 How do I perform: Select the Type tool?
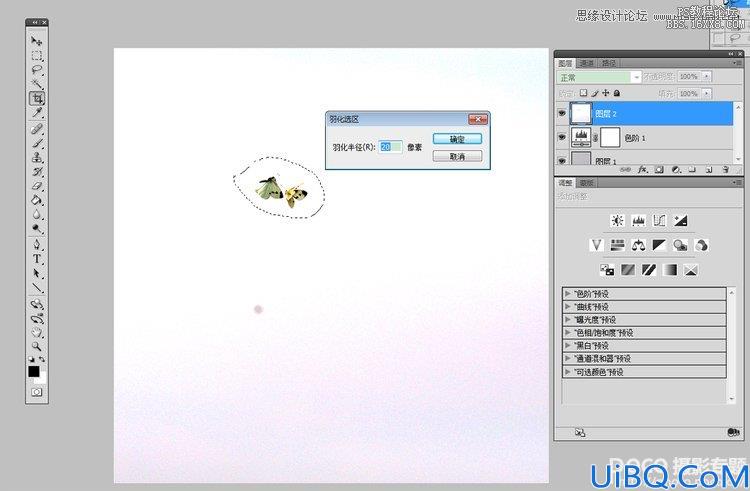click(37, 259)
